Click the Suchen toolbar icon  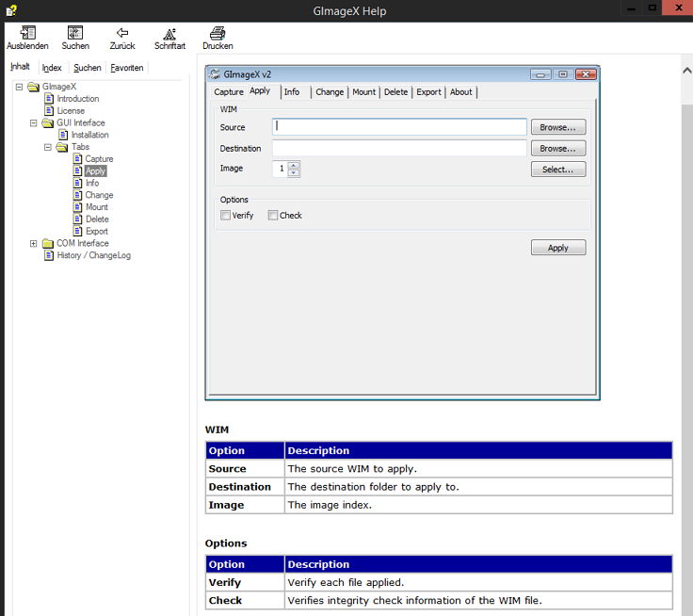coord(75,33)
